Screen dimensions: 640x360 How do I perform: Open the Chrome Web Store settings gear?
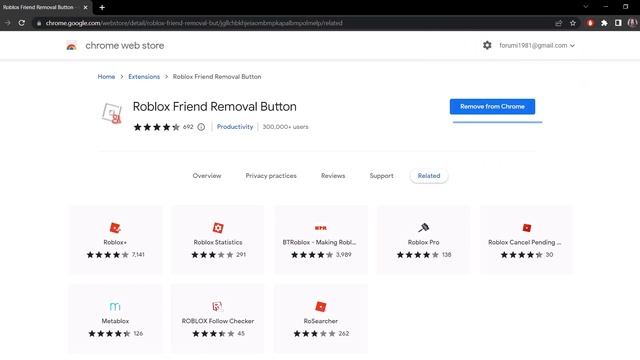487,45
